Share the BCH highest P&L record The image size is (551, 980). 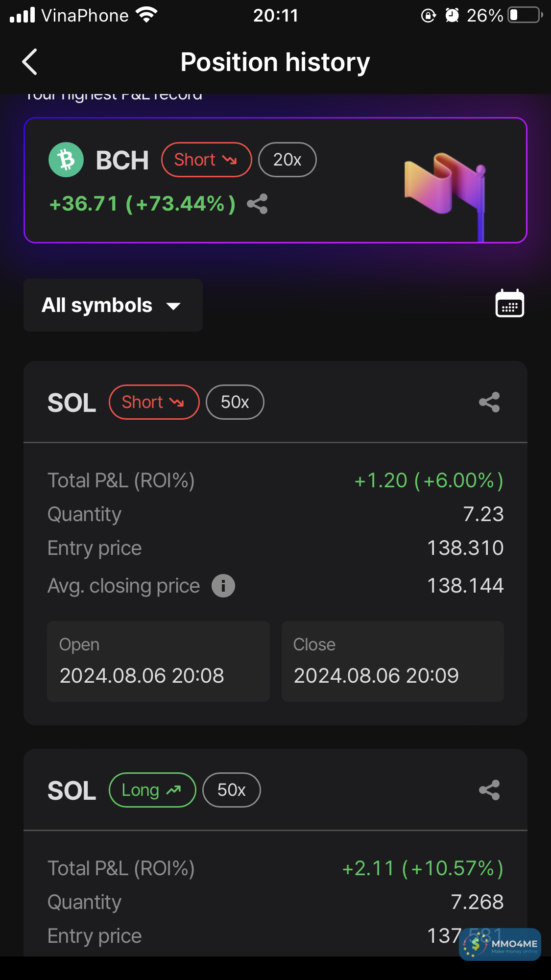pos(257,204)
